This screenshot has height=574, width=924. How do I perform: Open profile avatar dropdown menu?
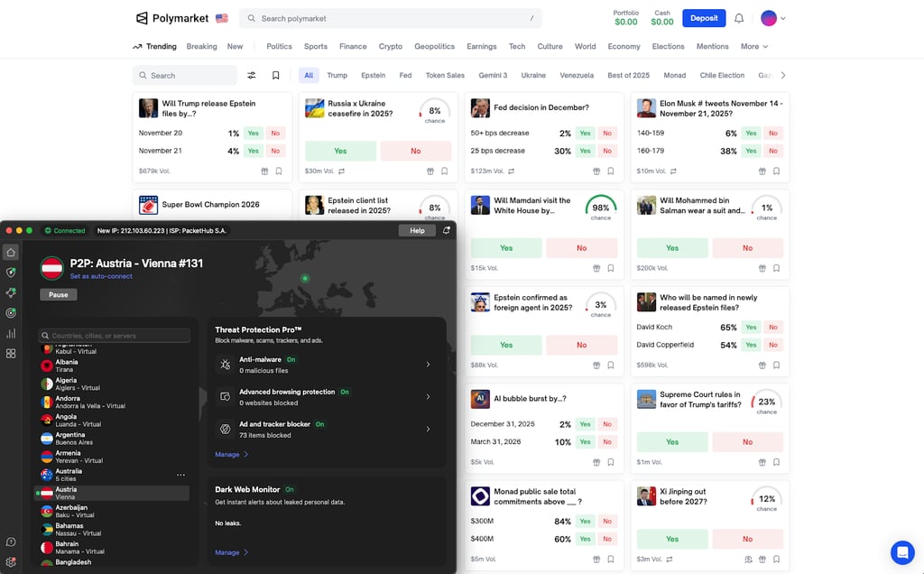[772, 18]
